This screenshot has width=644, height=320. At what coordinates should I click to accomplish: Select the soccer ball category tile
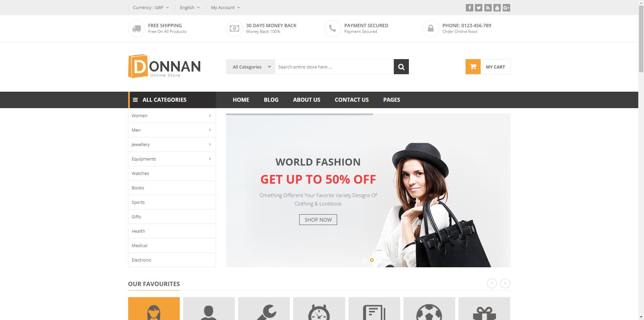coord(429,309)
